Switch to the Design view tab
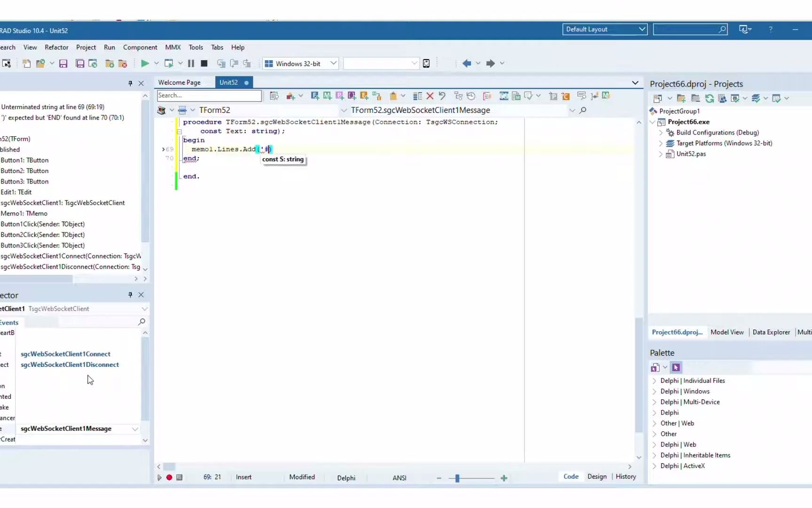This screenshot has height=508, width=812. [x=597, y=477]
